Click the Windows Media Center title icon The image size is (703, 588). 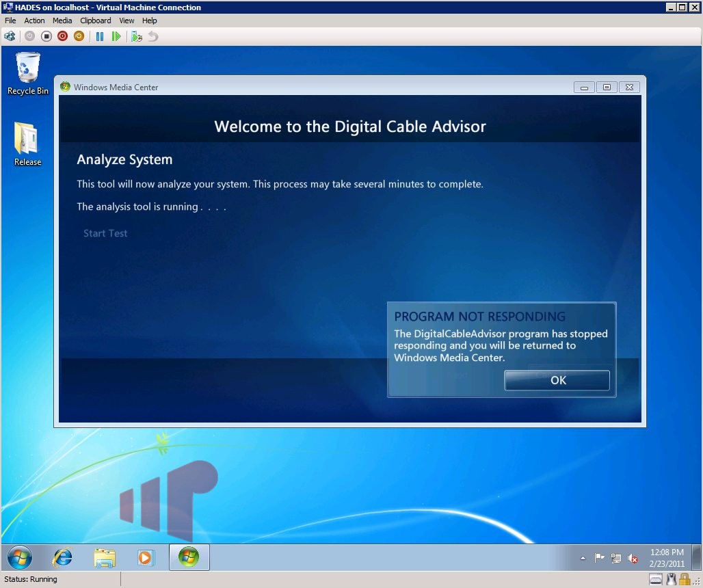coord(66,87)
